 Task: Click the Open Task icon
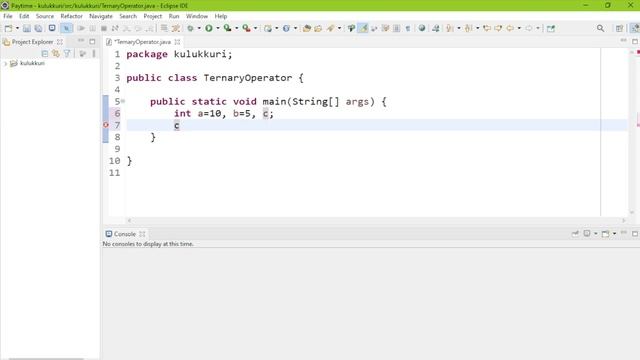coord(318,28)
